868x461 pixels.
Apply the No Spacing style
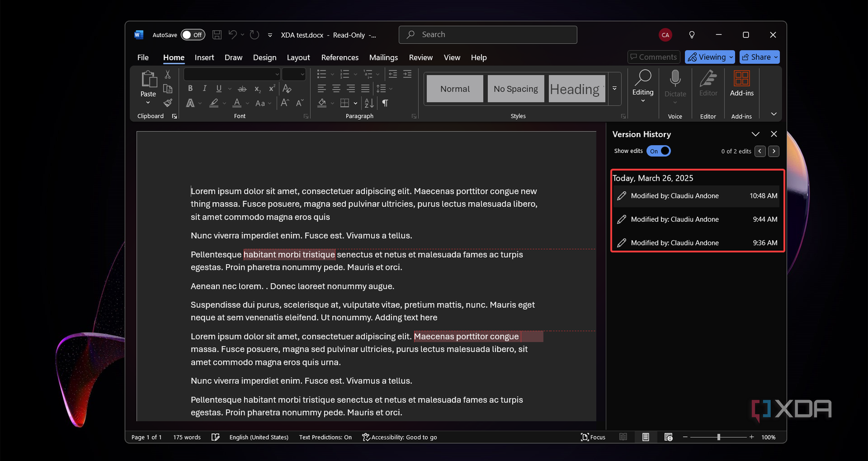click(516, 89)
